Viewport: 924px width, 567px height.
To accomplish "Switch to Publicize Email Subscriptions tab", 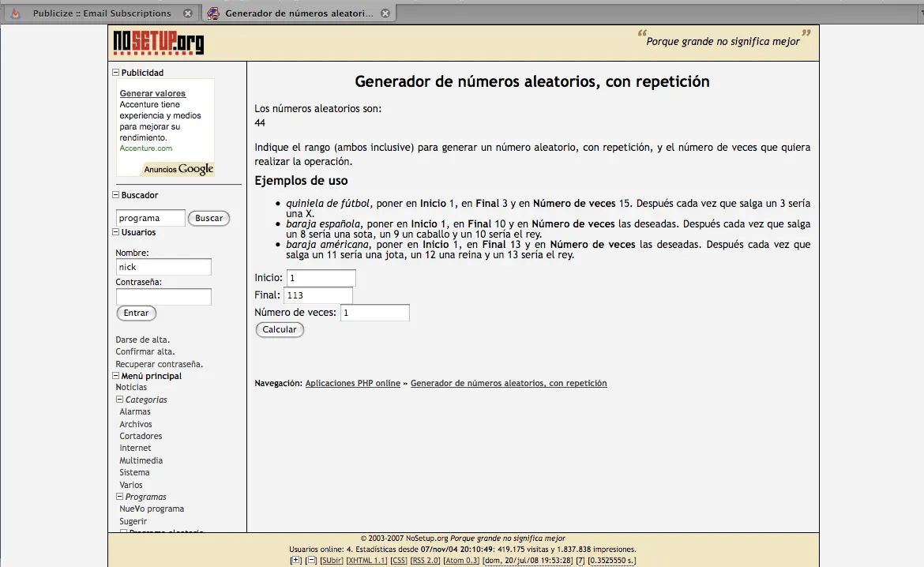I will 102,13.
